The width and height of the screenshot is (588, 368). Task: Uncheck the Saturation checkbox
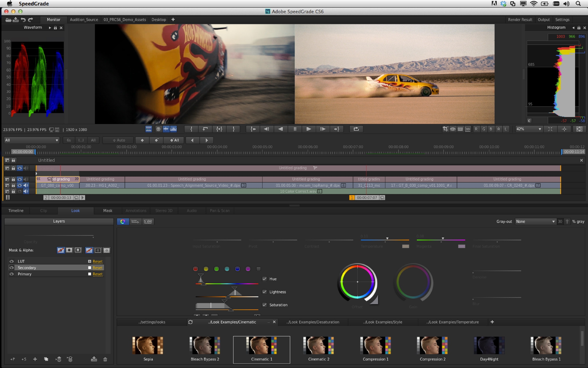(x=264, y=305)
